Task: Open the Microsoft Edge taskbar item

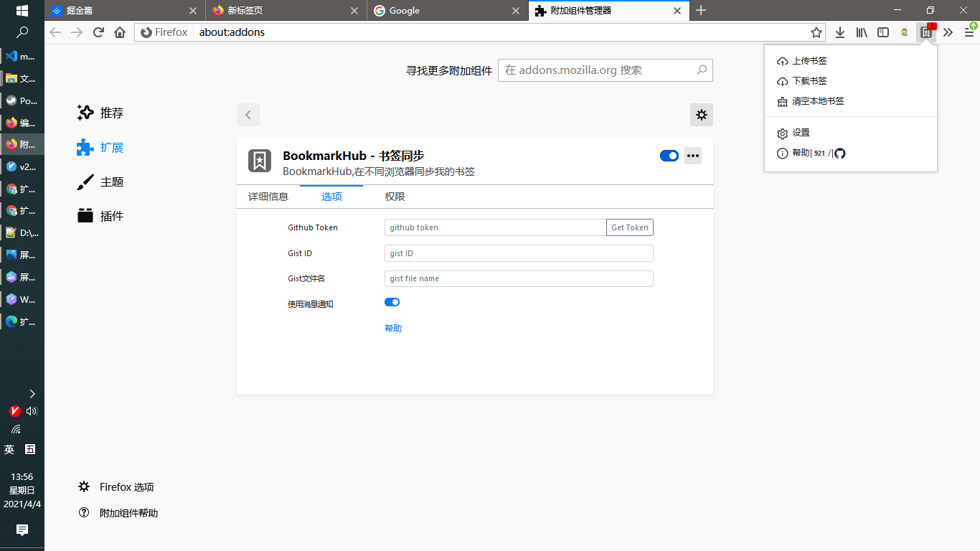Action: tap(22, 321)
